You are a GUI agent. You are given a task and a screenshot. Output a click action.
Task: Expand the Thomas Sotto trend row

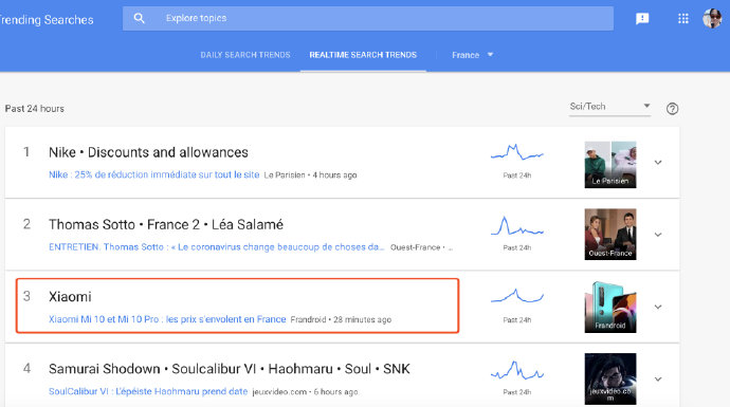point(658,235)
